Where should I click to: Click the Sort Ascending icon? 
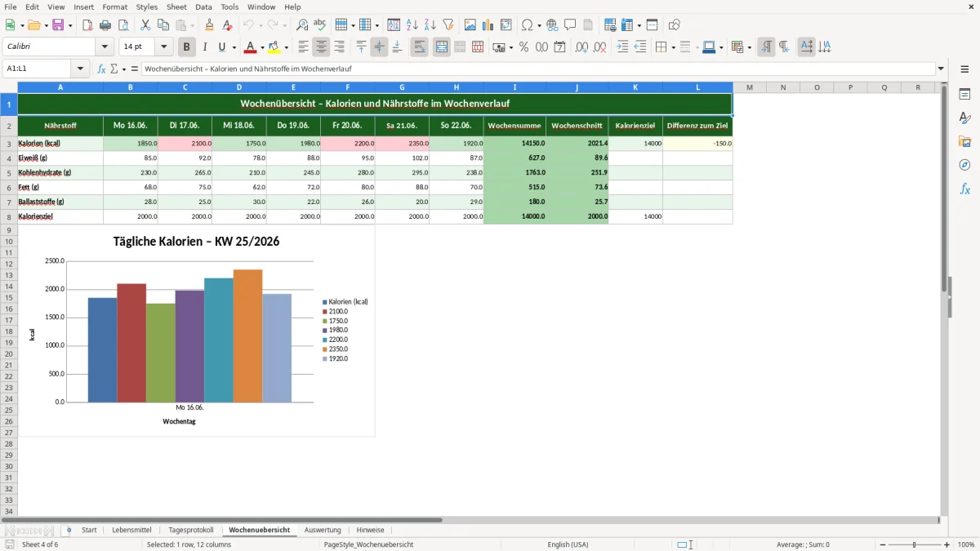[x=412, y=25]
